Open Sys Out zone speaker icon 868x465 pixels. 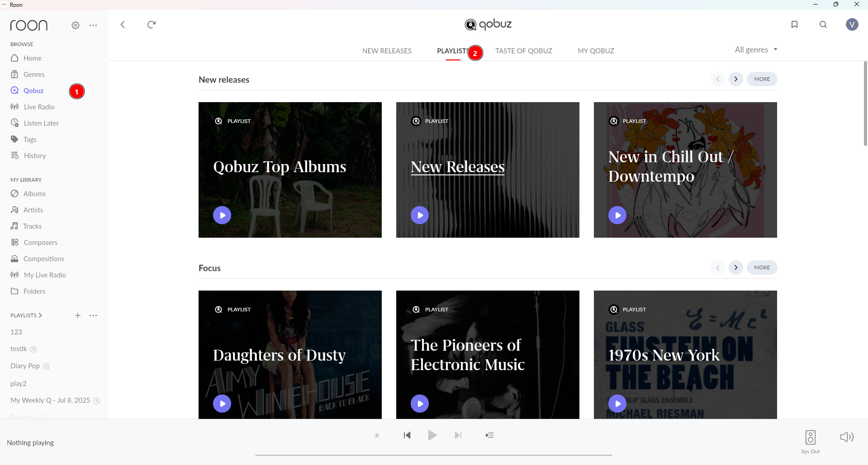tap(811, 437)
